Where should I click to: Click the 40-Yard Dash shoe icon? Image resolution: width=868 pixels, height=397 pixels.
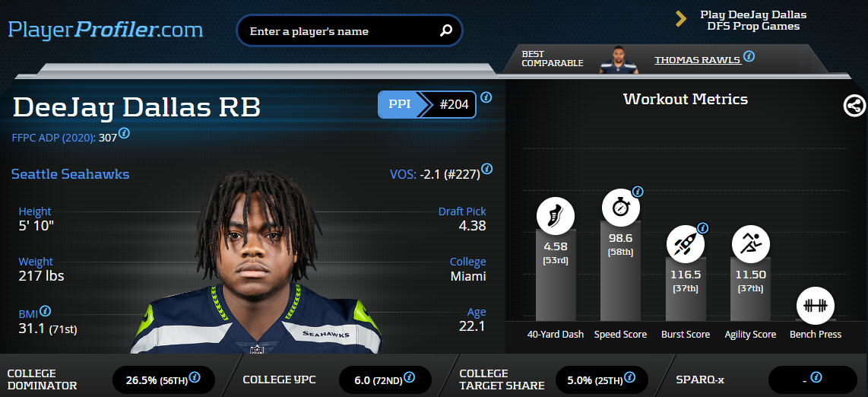[x=556, y=217]
